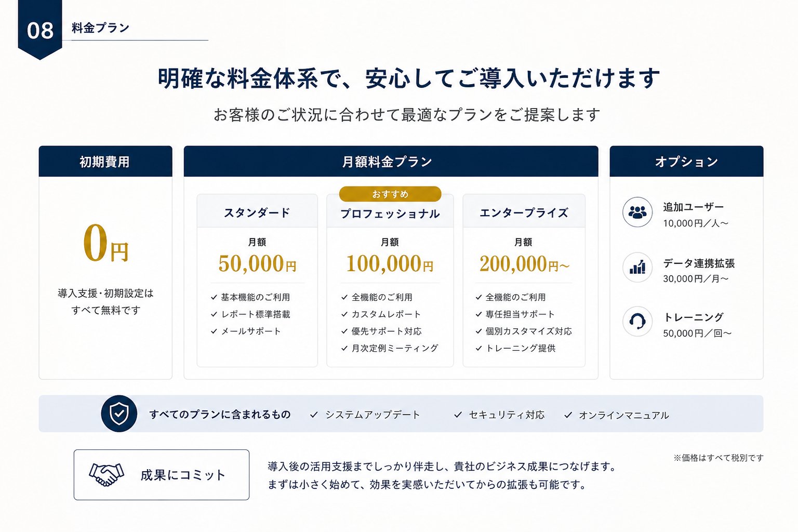Click the main headline 明確な料金体系で、安心してご導入いただけます
The width and height of the screenshot is (798, 532).
(409, 78)
